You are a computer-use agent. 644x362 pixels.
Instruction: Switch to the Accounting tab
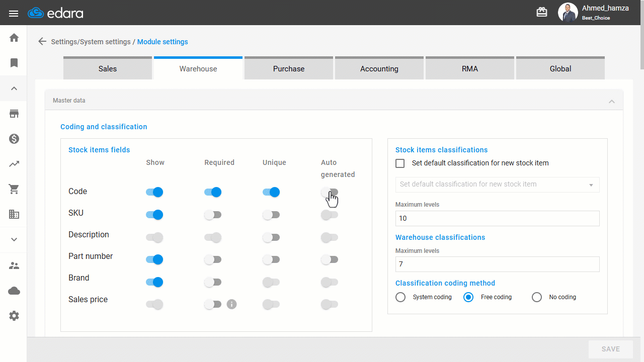click(379, 69)
